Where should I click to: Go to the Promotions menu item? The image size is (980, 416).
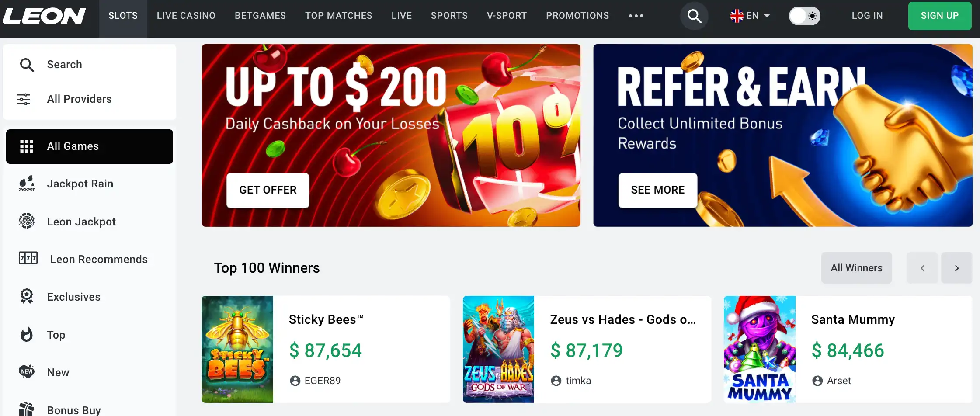coord(577,16)
